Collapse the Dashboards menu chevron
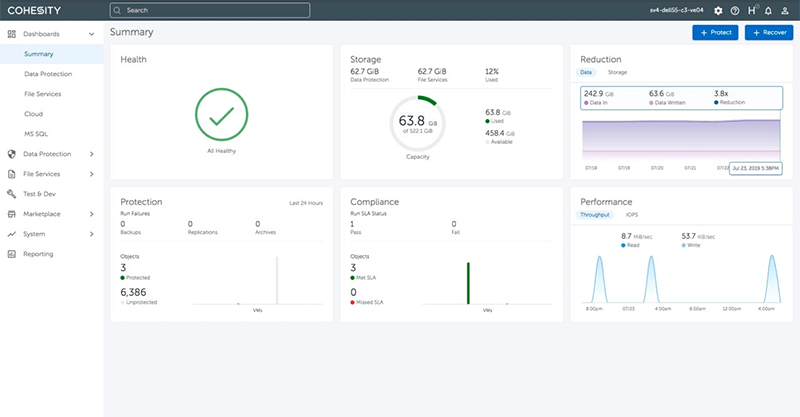Viewport: 800px width, 417px height. 92,34
